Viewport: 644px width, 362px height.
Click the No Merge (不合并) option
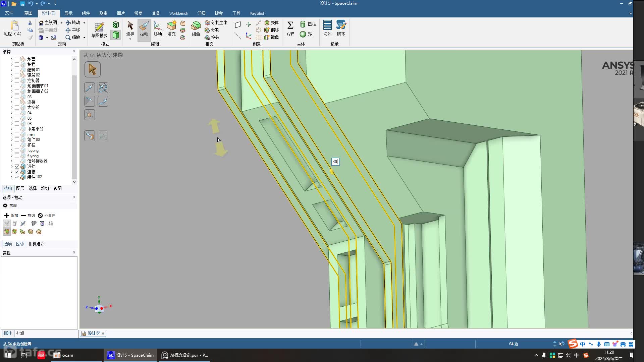pos(46,216)
